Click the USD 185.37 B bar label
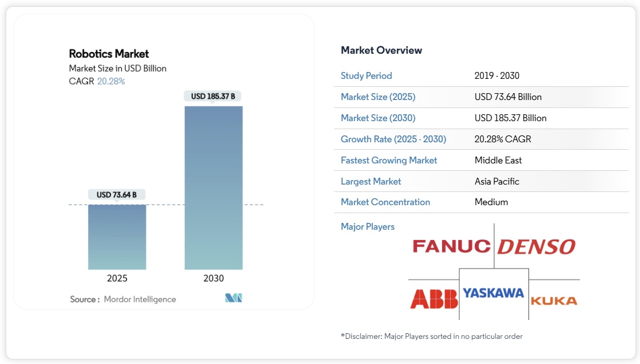 tap(213, 97)
